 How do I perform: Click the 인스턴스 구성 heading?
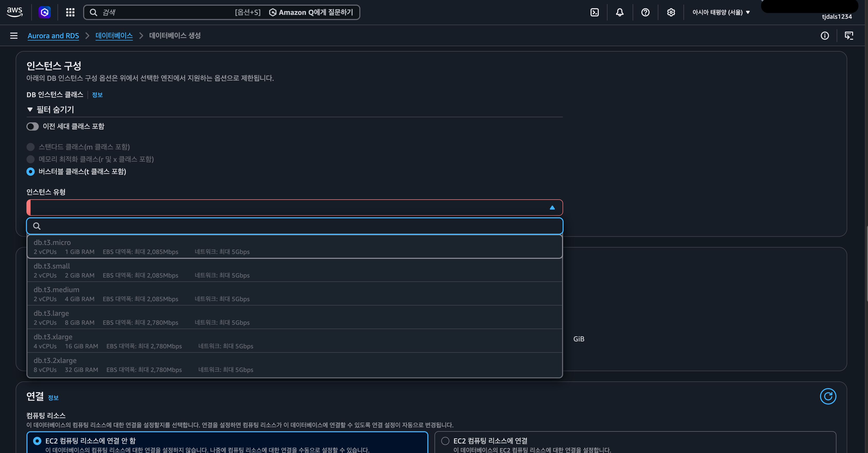click(54, 66)
